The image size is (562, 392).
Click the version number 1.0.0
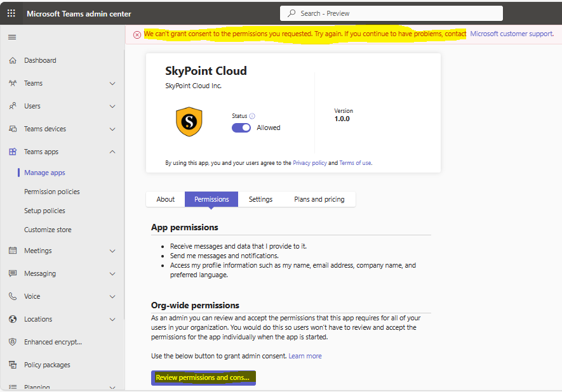[342, 119]
